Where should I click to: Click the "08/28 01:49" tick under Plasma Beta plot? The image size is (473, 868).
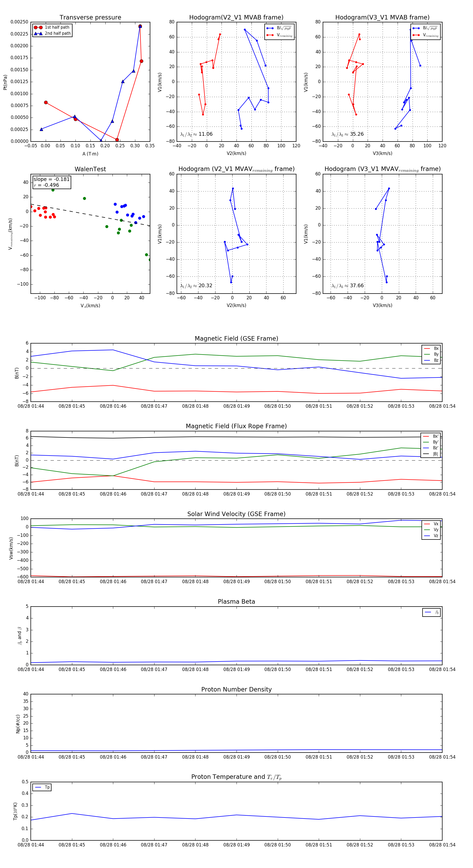pyautogui.click(x=236, y=669)
